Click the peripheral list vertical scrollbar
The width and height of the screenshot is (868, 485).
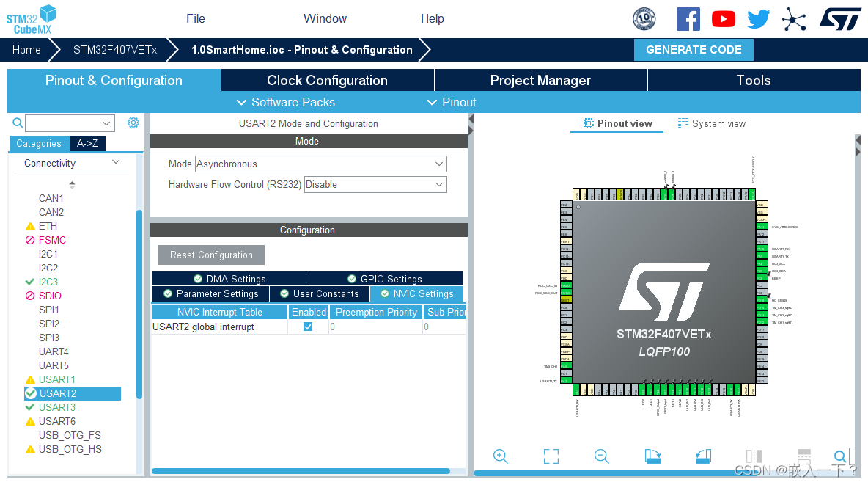point(139,304)
